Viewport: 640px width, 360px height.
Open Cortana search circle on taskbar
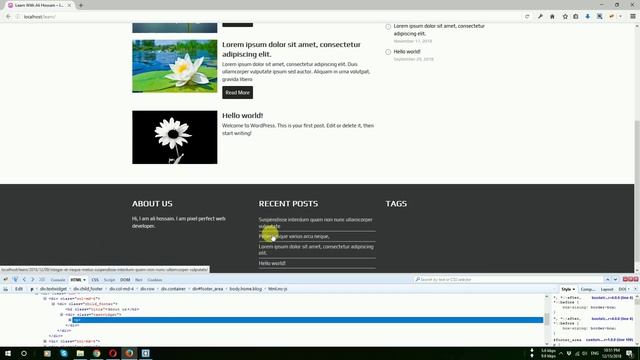click(x=24, y=353)
